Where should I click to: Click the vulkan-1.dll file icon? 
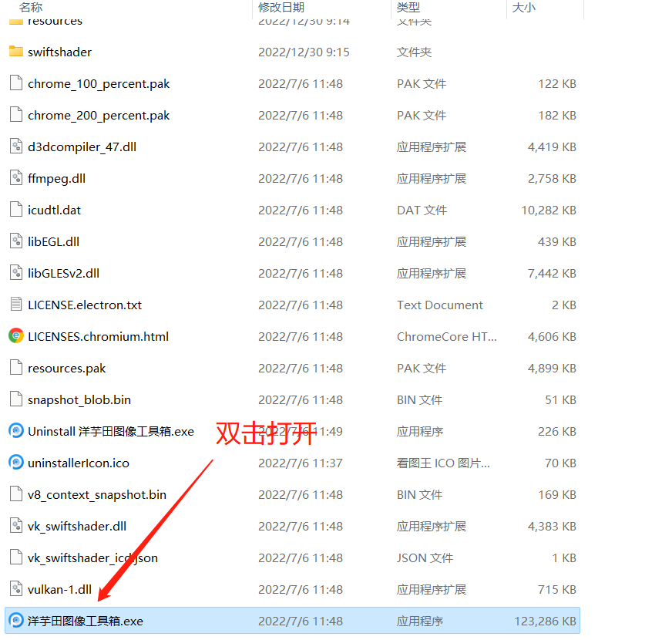pyautogui.click(x=16, y=589)
